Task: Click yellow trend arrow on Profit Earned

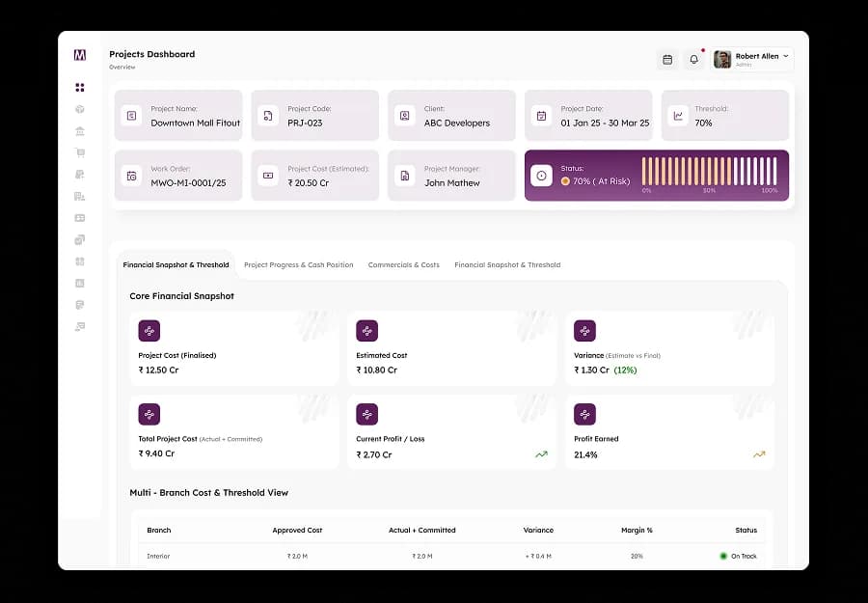Action: coord(759,454)
